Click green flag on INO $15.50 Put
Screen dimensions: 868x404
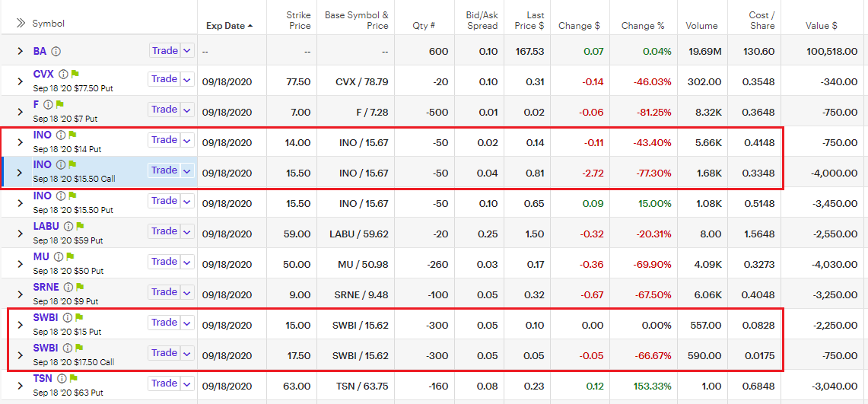pyautogui.click(x=72, y=196)
